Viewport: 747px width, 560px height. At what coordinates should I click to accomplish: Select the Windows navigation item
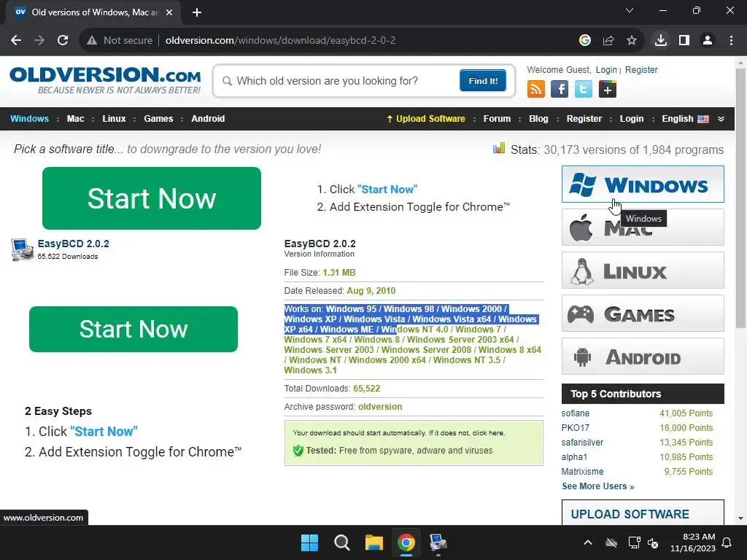pos(29,119)
